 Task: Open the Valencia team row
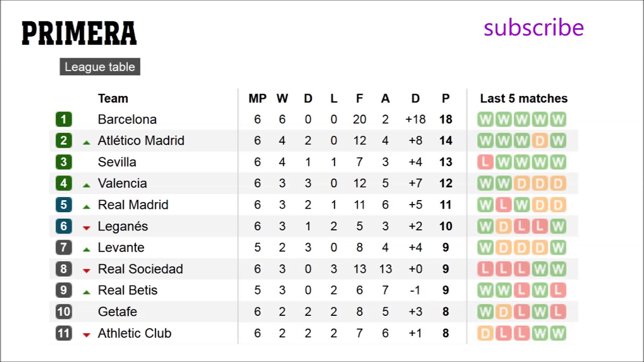(x=122, y=184)
